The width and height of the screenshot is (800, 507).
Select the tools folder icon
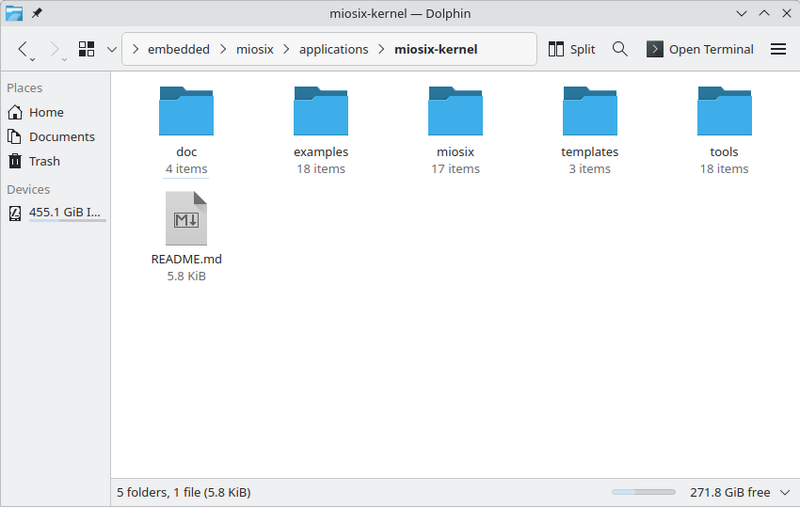point(724,111)
